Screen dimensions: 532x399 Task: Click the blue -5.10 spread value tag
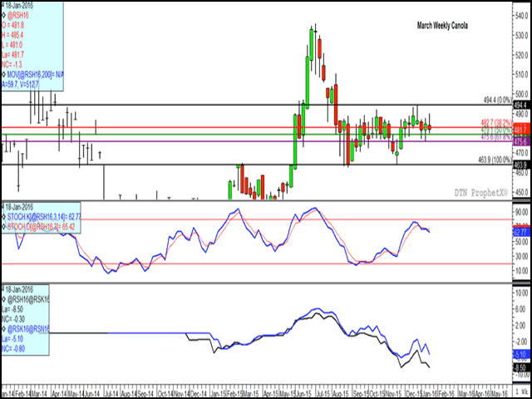pyautogui.click(x=522, y=353)
